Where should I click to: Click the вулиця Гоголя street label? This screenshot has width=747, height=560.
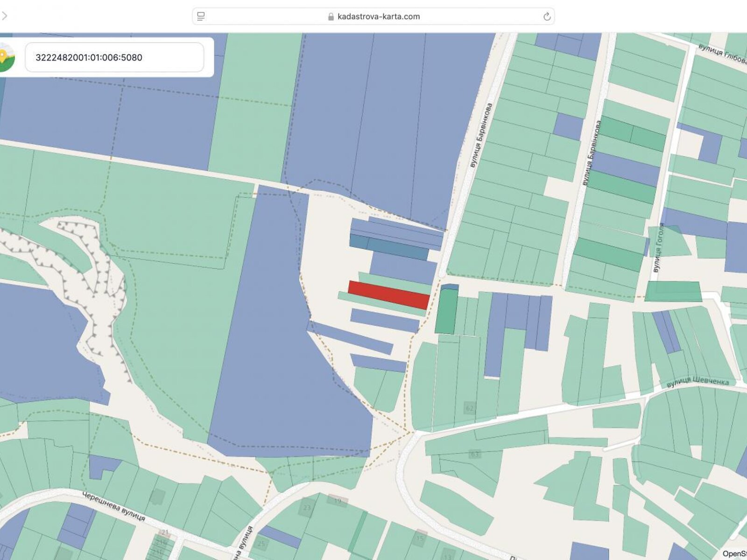click(x=658, y=248)
